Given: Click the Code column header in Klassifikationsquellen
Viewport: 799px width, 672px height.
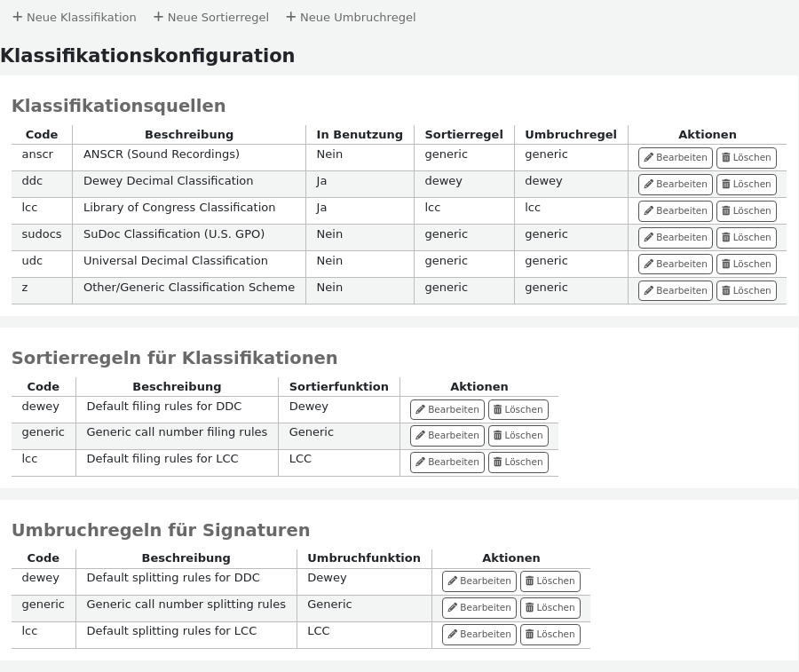Looking at the screenshot, I should pos(41,134).
